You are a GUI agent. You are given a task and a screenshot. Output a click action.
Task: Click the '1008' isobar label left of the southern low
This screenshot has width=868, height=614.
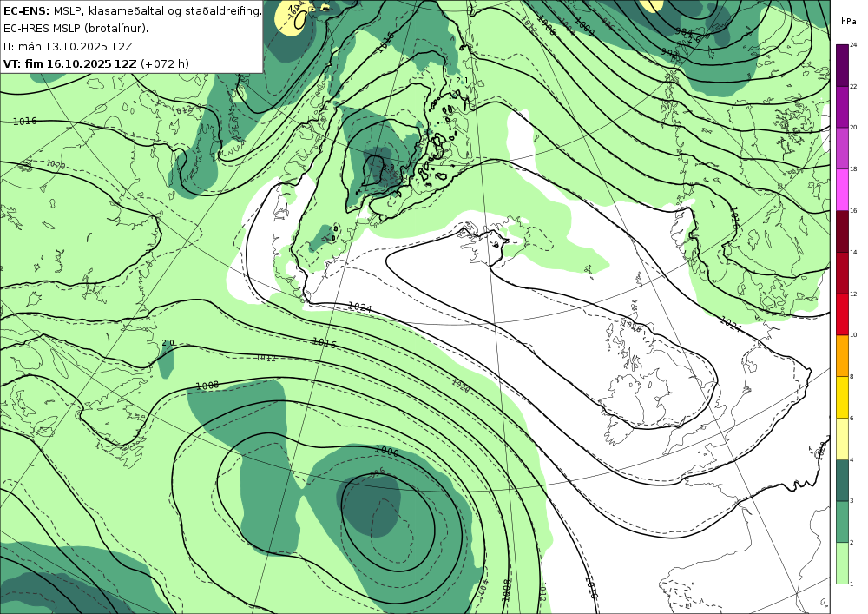pyautogui.click(x=207, y=385)
